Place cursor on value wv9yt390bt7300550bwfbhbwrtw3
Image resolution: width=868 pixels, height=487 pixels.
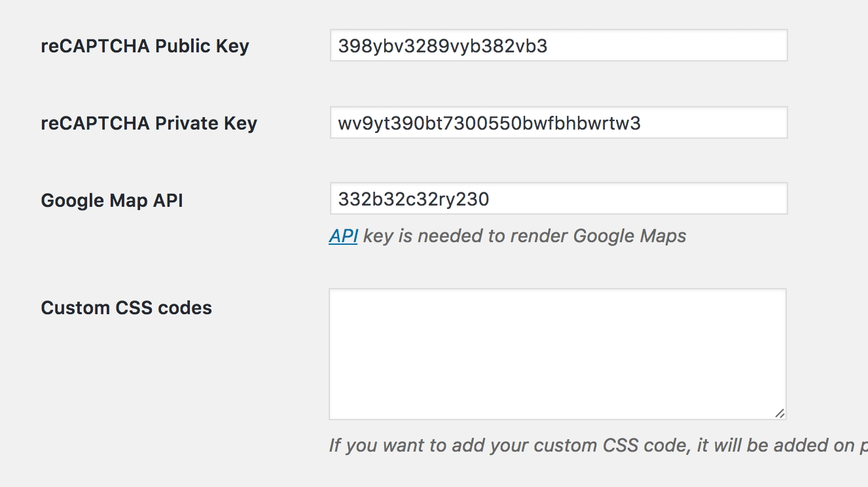[489, 123]
